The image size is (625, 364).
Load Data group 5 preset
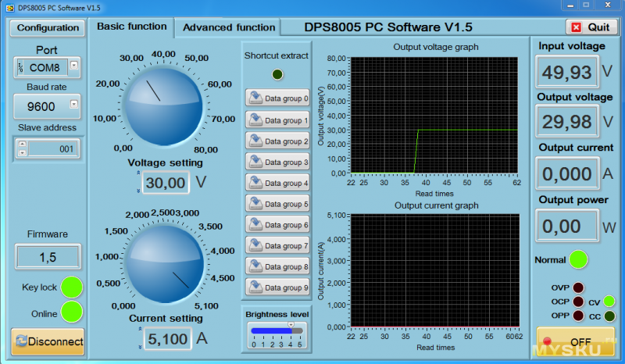click(277, 204)
